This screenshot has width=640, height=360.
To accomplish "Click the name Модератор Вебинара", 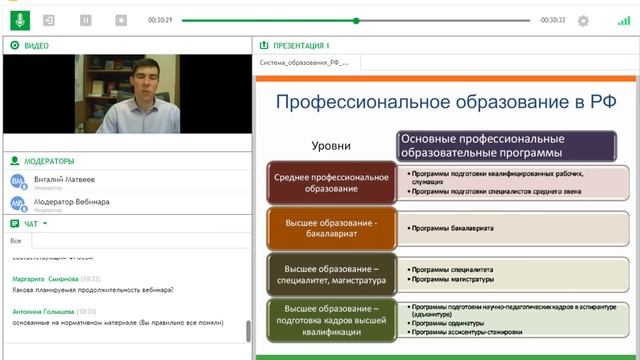I will [72, 202].
